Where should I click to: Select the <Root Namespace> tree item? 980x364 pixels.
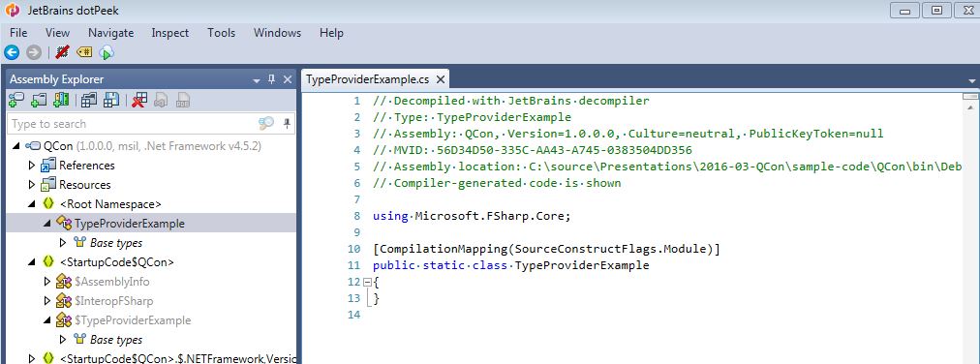[x=110, y=204]
